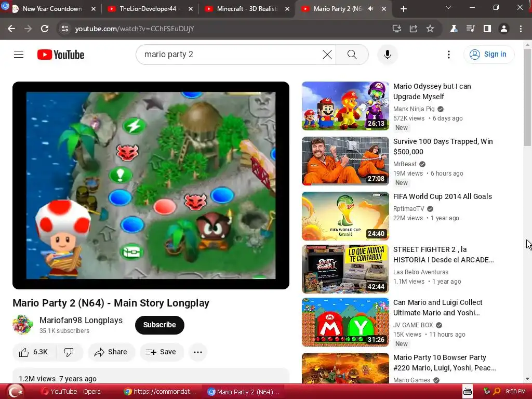Reload the page
Screen dimensions: 532x399
(x=45, y=29)
